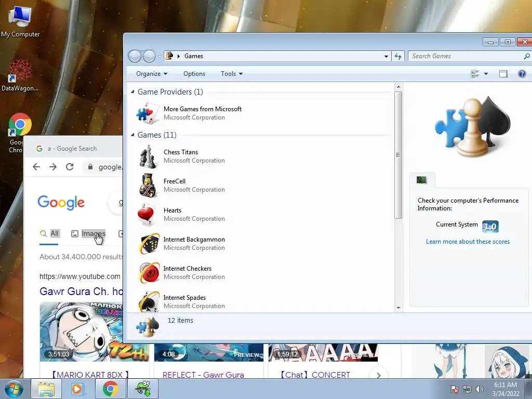The height and width of the screenshot is (399, 532).
Task: Click the network tray icon
Action: coord(467,389)
